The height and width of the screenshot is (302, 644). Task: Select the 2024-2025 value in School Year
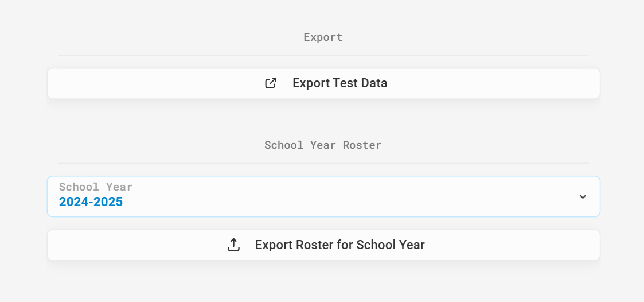coord(91,202)
